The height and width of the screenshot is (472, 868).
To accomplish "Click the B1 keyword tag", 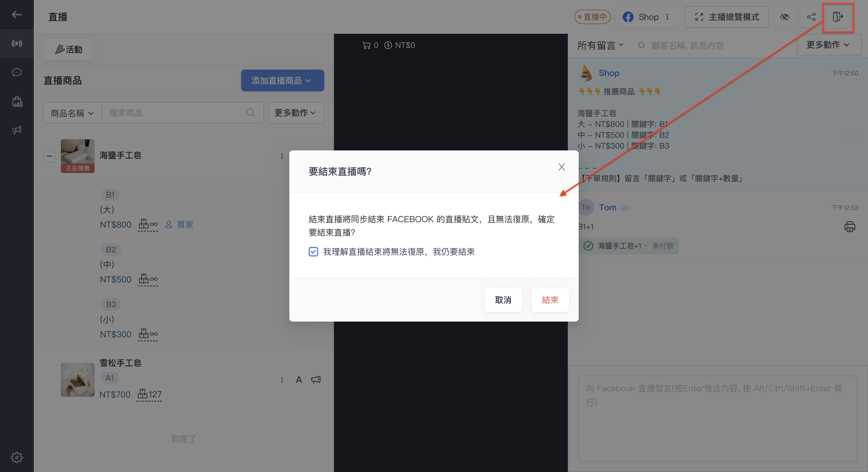I will 110,195.
